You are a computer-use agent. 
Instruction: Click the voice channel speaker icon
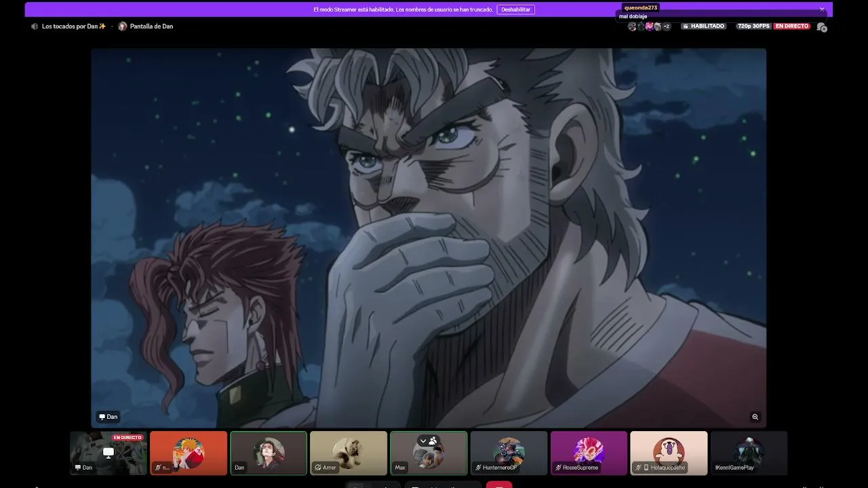coord(35,26)
